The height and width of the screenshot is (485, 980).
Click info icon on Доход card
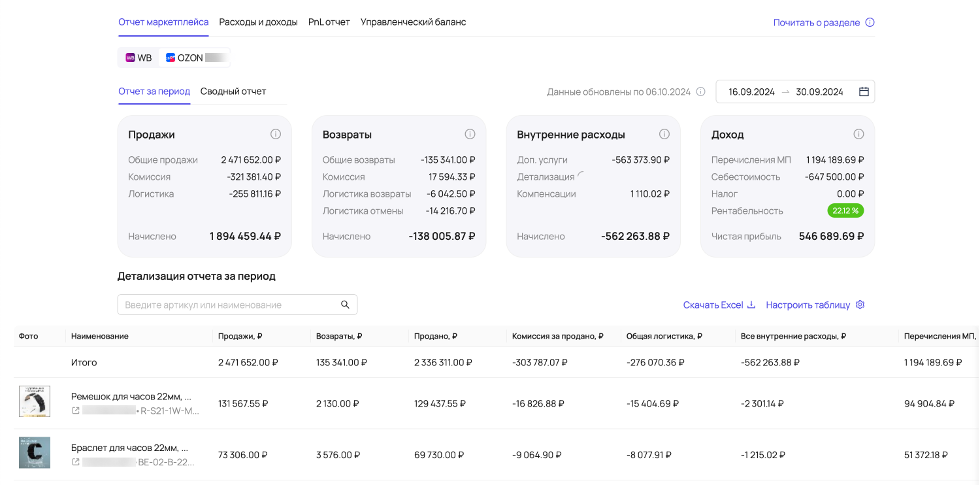pos(858,134)
